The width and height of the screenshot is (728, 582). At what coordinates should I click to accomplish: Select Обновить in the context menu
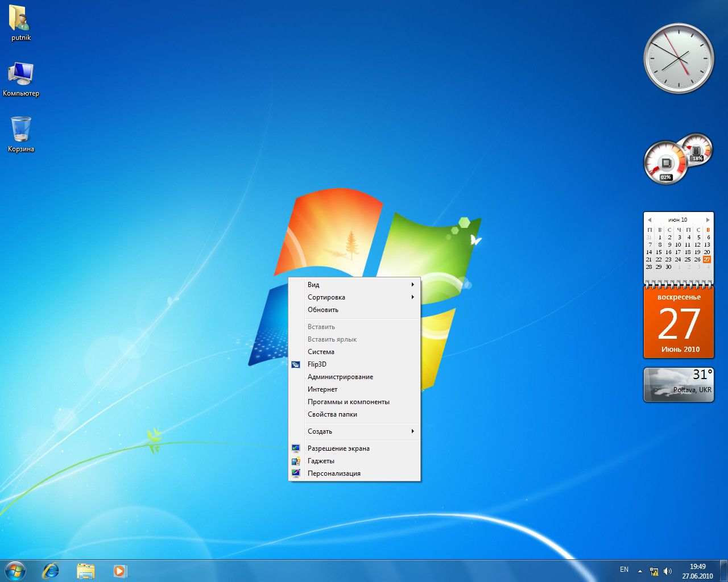tap(323, 310)
